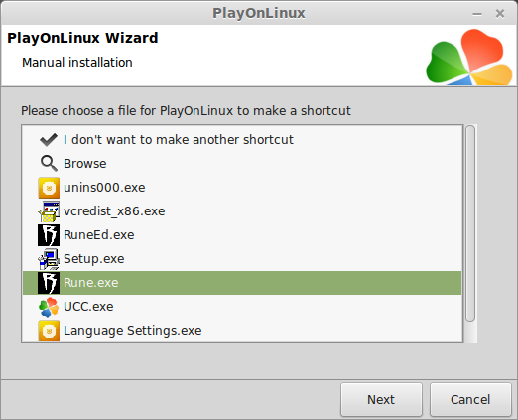
Task: Choose the Browse entry text
Action: pyautogui.click(x=85, y=164)
